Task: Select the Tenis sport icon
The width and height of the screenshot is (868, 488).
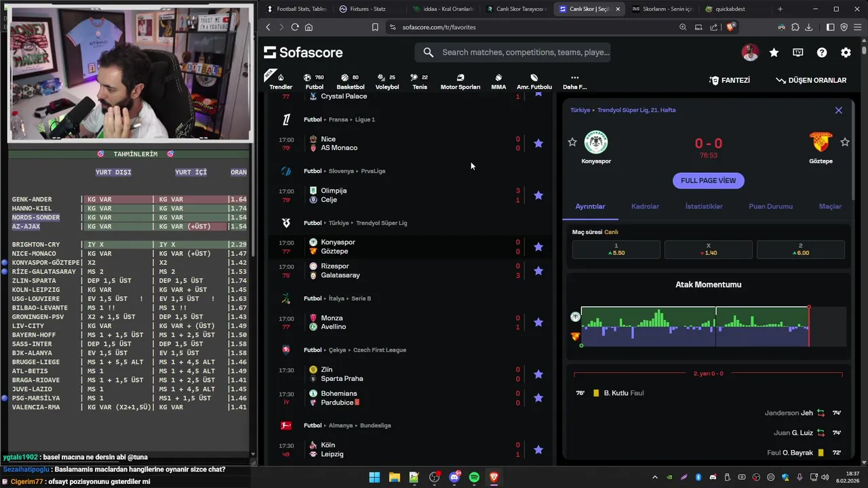Action: click(420, 81)
